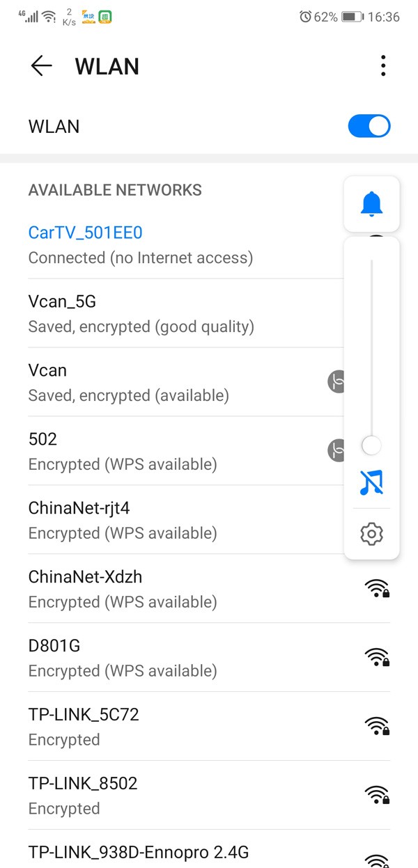This screenshot has height=868, width=418.
Task: Open connected network CarTV_501EE0
Action: pos(139,244)
